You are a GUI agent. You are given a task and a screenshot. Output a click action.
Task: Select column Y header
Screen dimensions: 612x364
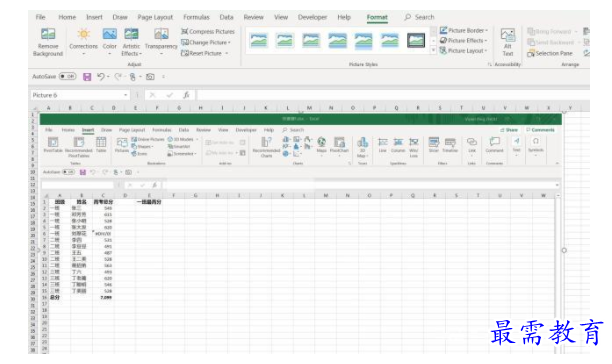click(x=570, y=108)
